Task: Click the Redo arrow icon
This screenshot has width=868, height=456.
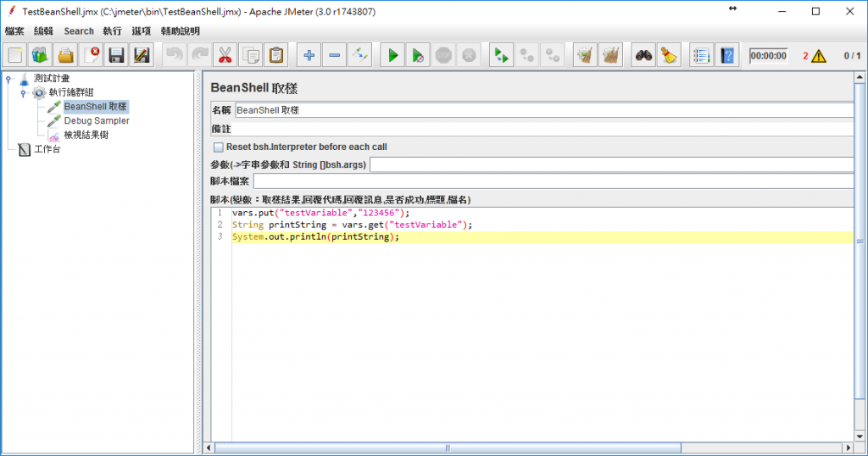Action: [x=200, y=55]
